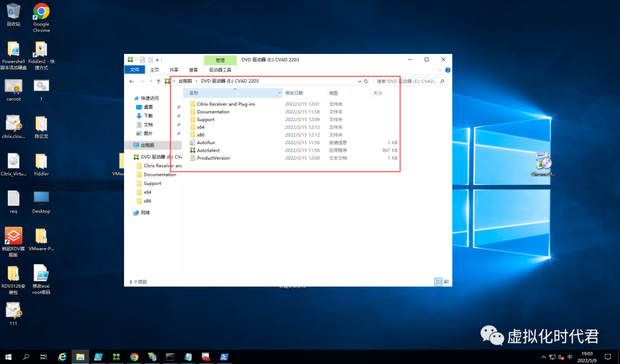This screenshot has width=620, height=364.
Task: Select the Support folder in file list
Action: [205, 119]
